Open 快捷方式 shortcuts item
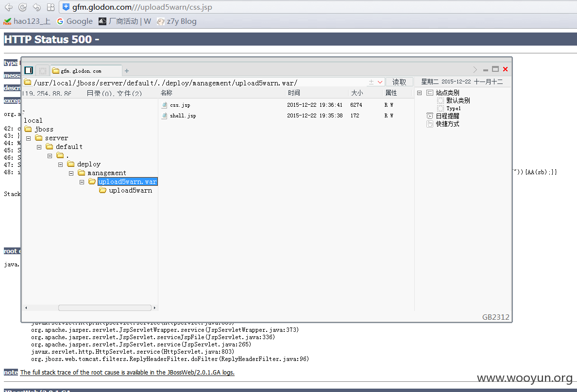The width and height of the screenshot is (577, 392). (x=447, y=124)
